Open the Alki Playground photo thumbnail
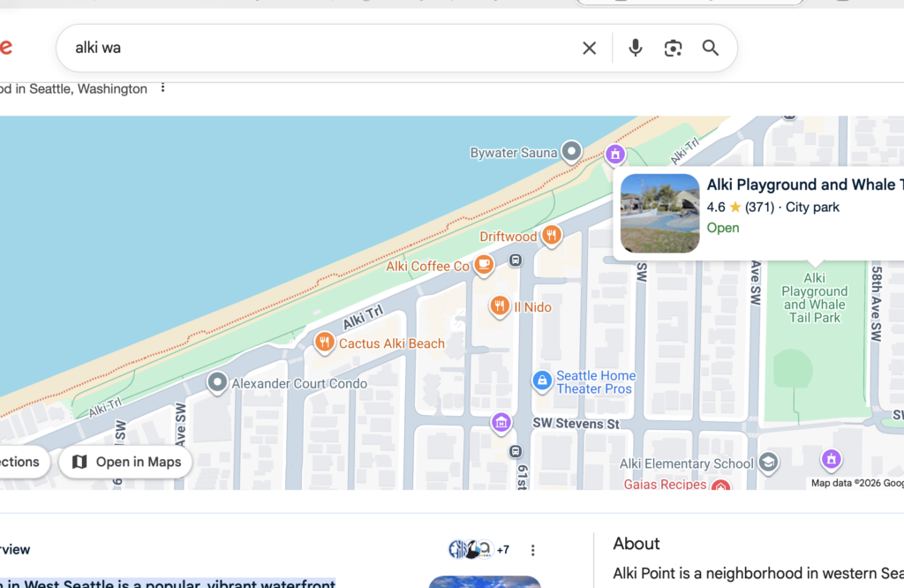Screen dimensions: 904x588 [x=659, y=214]
